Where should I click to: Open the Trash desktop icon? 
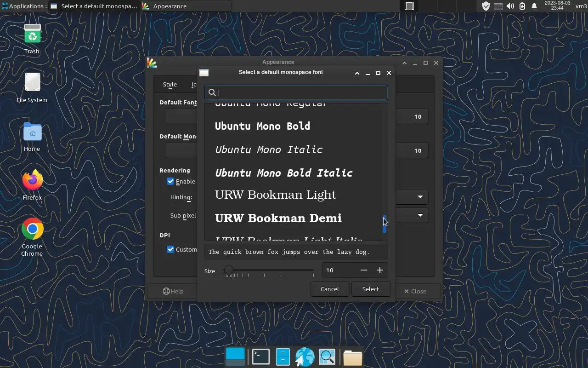[32, 39]
